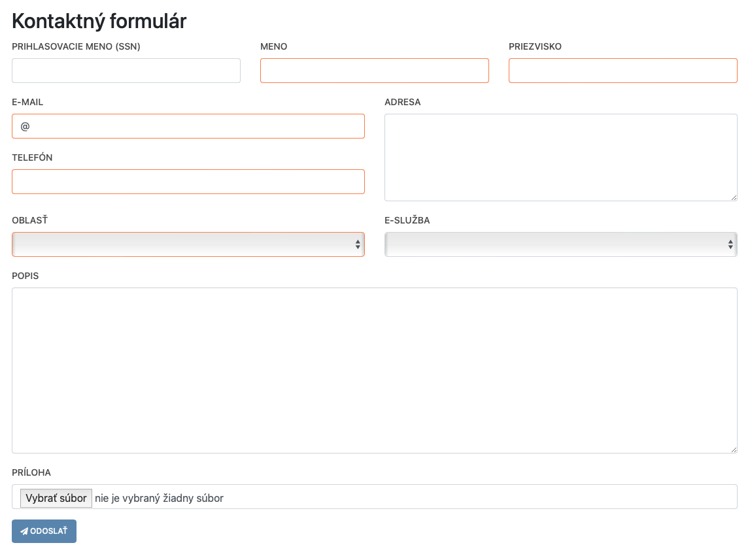Viewport: 750px width, 560px height.
Task: Focus the Prihlasovacie meno (SSN) field
Action: [126, 71]
